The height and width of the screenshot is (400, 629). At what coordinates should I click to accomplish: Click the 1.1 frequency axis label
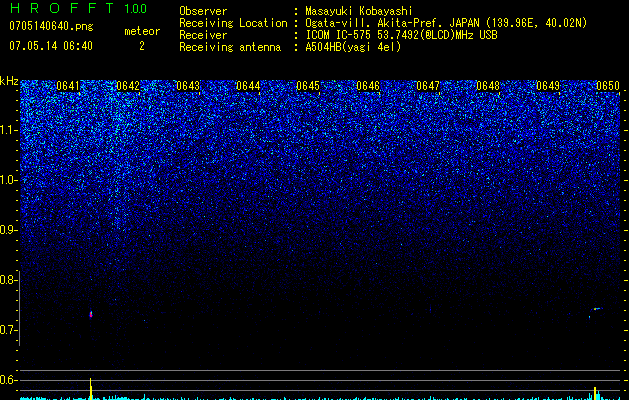click(8, 130)
